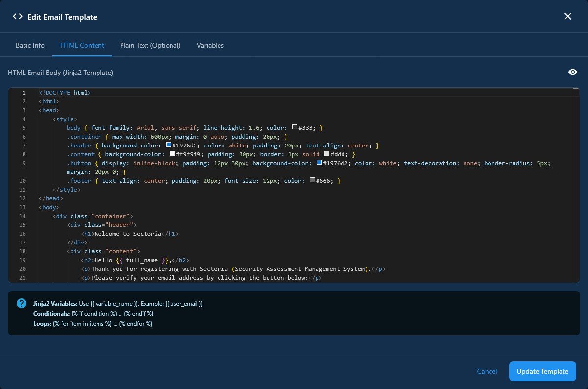Viewport: 588px width, 389px height.
Task: Click the #333 color swatch on line 5
Action: 294,127
